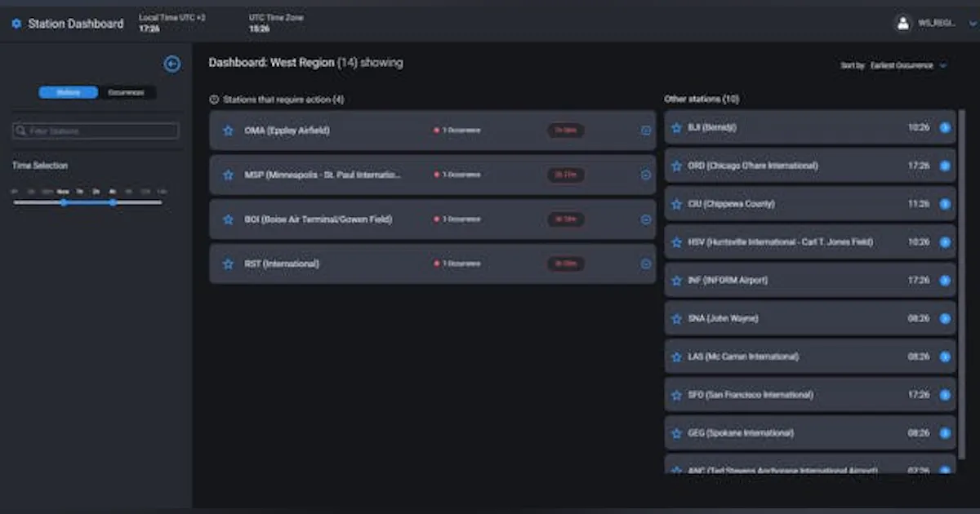980x514 pixels.
Task: Open INF INFORM Airport blue arrow button
Action: (x=945, y=281)
